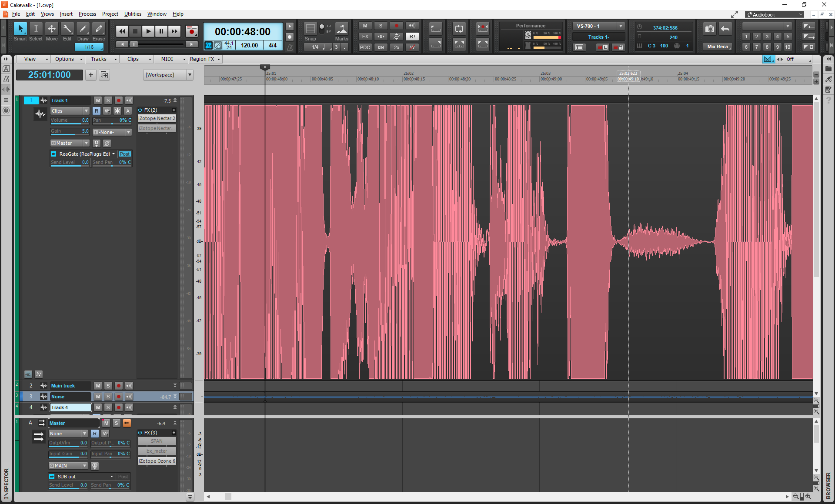Screen dimensions: 835x504
Task: Choose the Erase tool
Action: pos(99,29)
